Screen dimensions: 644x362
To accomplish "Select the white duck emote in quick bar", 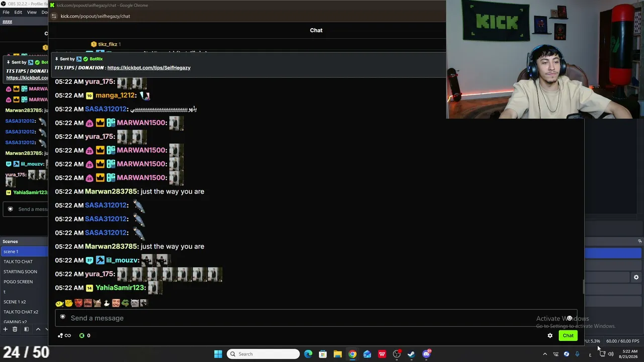I will 107,303.
